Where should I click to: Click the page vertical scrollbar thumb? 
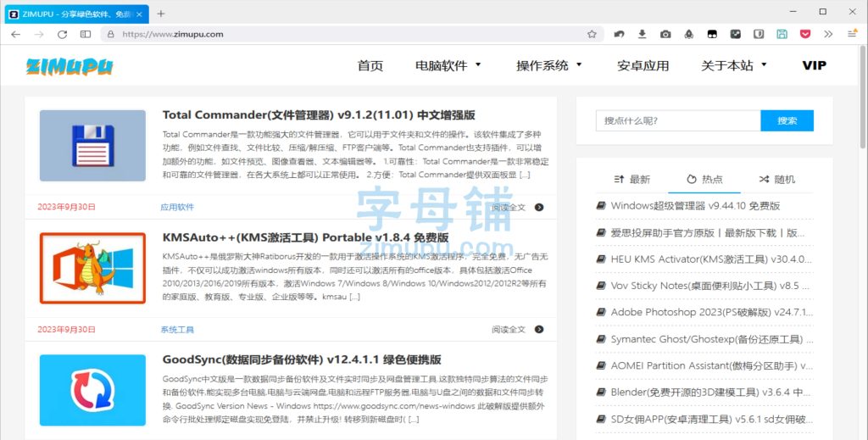tap(862, 98)
